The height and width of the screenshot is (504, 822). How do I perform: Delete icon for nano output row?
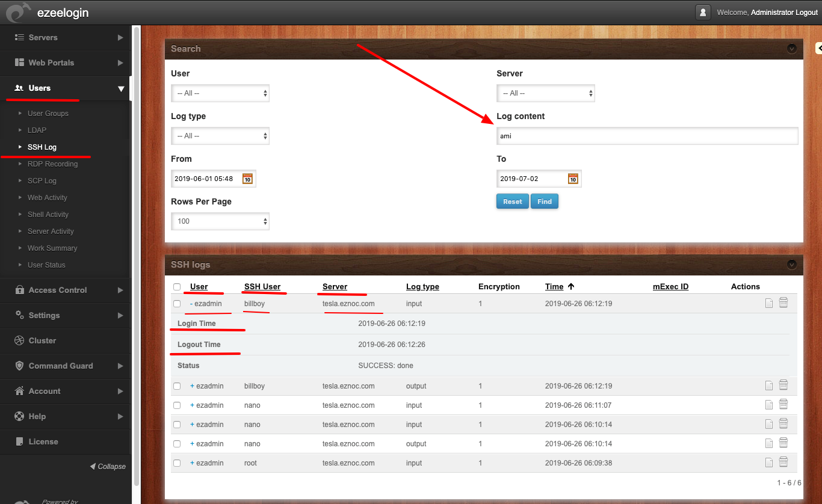click(x=783, y=443)
